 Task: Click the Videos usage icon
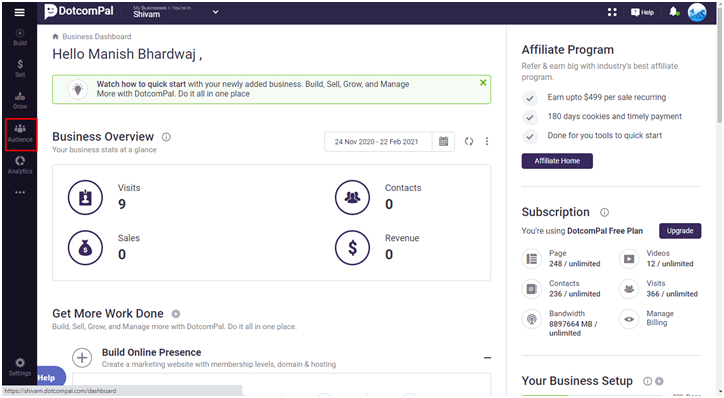pyautogui.click(x=629, y=259)
